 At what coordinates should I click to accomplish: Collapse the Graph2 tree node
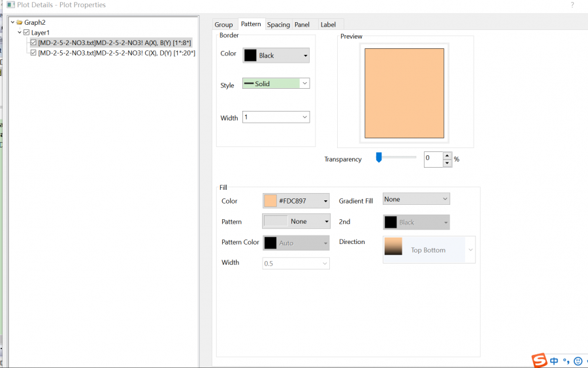click(12, 22)
